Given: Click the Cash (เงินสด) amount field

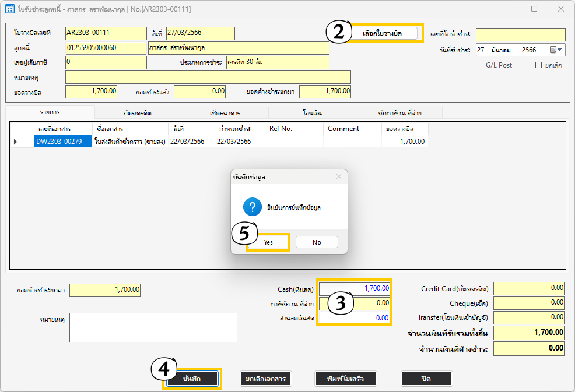Looking at the screenshot, I should point(355,288).
